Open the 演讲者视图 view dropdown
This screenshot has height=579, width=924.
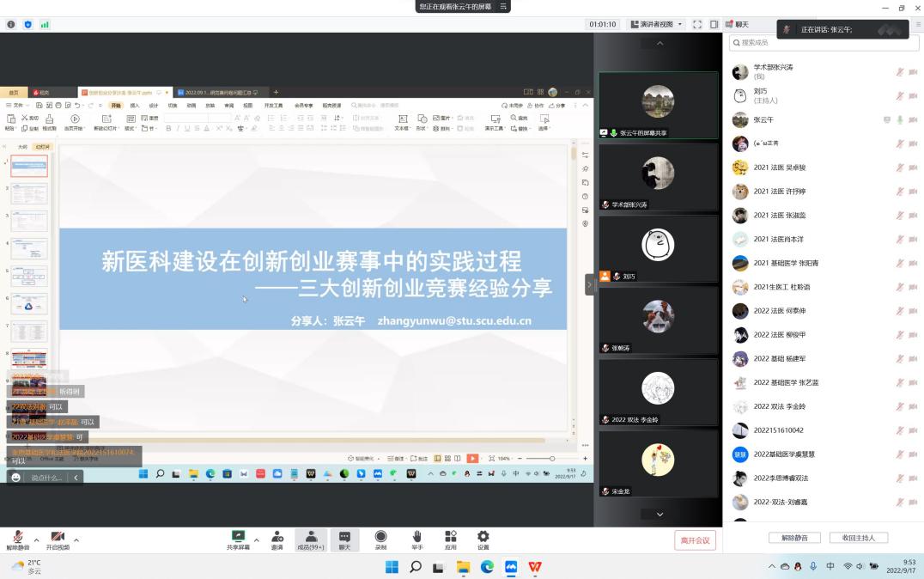tap(657, 25)
